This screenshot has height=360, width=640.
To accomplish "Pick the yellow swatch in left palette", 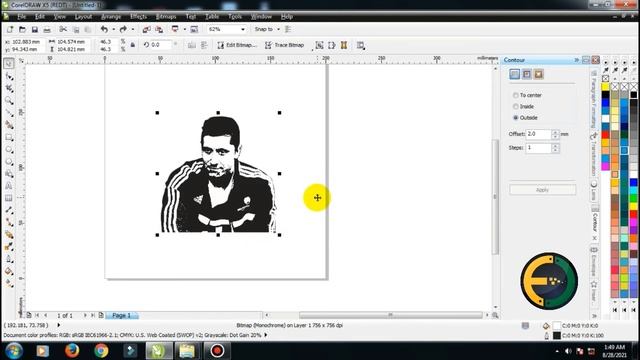I will (x=605, y=87).
